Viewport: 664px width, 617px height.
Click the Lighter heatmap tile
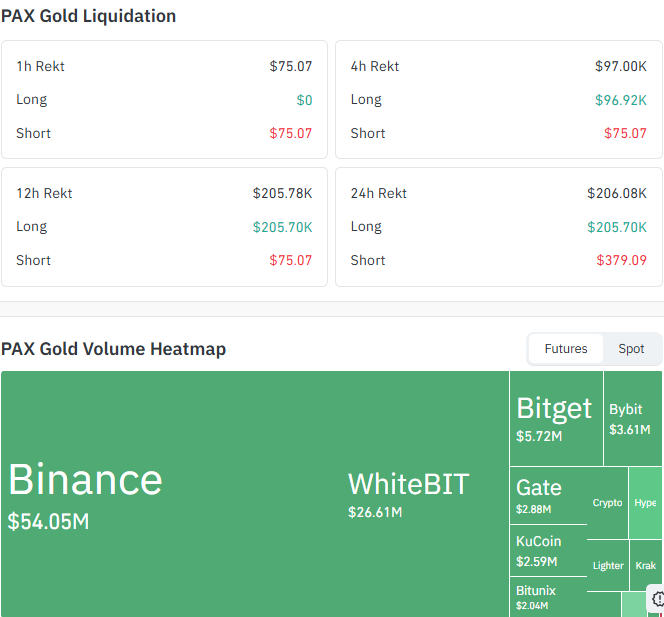(x=608, y=565)
